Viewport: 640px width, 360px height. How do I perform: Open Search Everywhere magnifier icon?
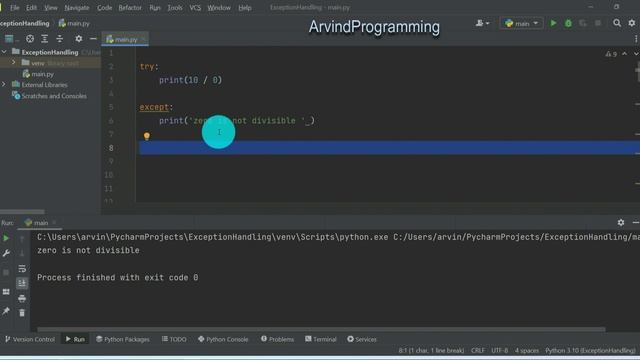pos(617,23)
